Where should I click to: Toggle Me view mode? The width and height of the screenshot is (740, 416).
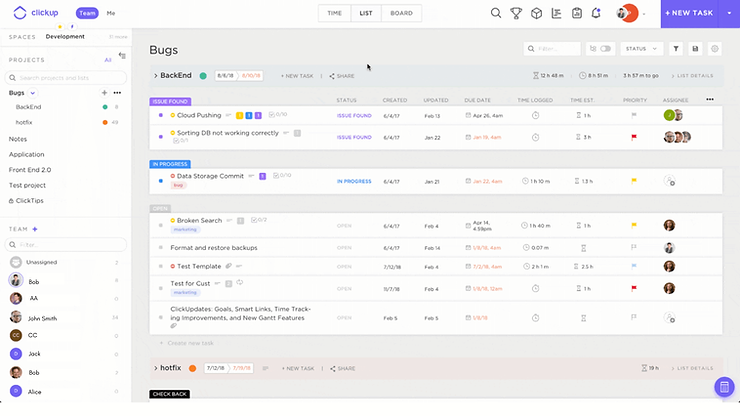(x=111, y=13)
